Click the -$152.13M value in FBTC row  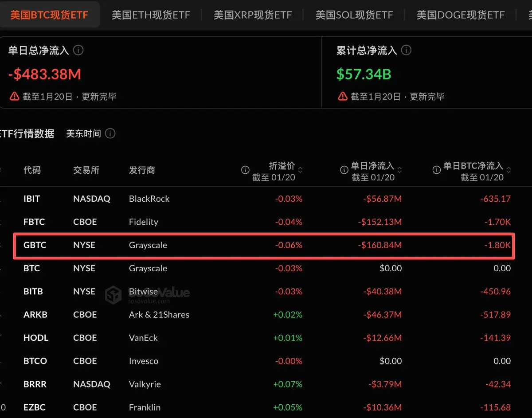[x=381, y=222]
